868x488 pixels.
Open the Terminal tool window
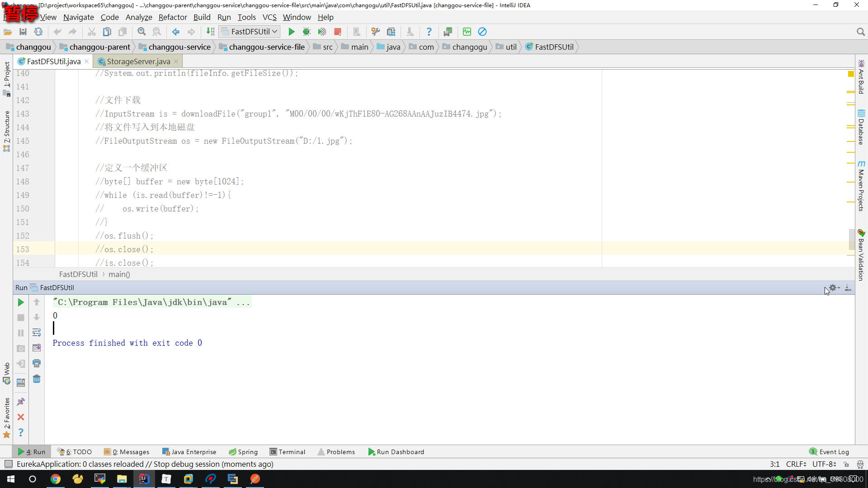288,452
